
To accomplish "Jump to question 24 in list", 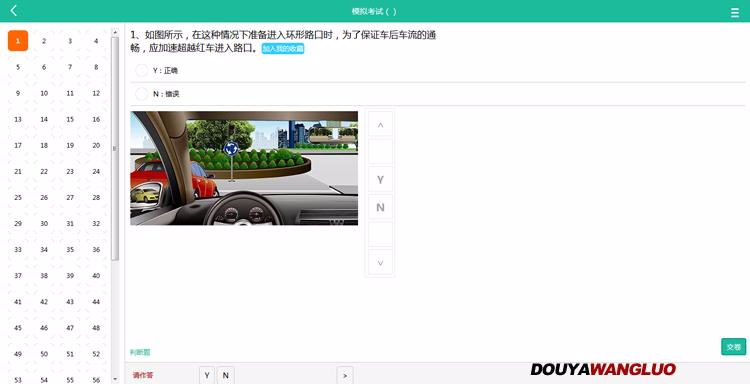I will click(96, 171).
